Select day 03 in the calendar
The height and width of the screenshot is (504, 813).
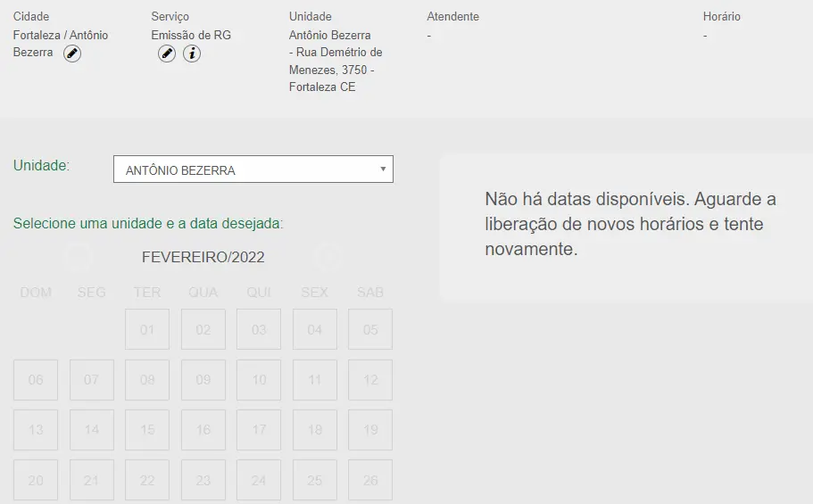tap(259, 329)
